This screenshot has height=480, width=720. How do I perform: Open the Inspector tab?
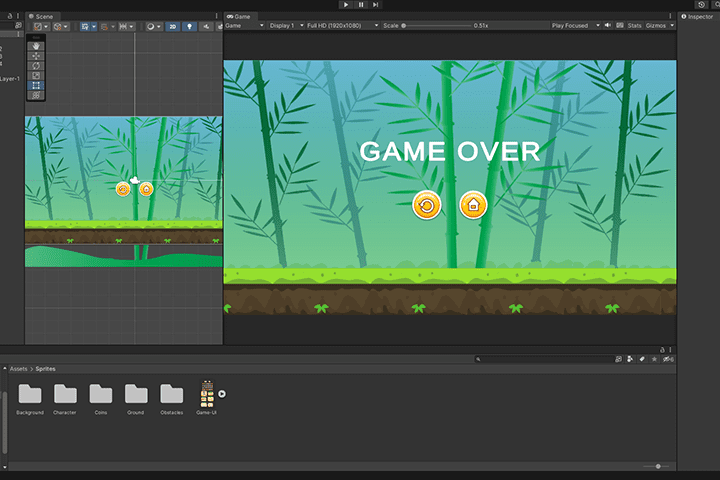pos(697,17)
